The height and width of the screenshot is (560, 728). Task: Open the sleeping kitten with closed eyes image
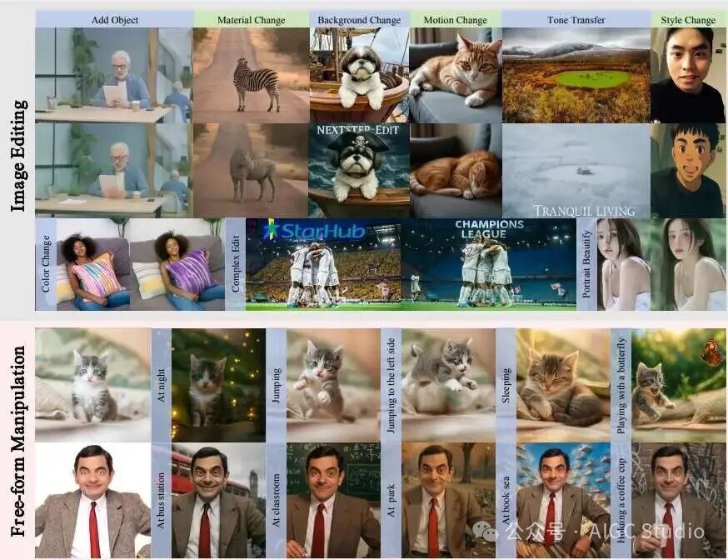coord(563,385)
